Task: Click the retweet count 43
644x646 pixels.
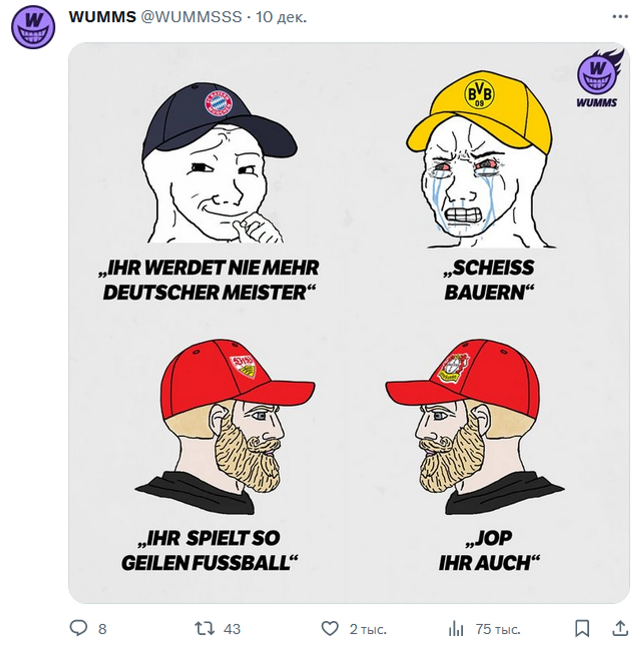Action: tap(232, 629)
